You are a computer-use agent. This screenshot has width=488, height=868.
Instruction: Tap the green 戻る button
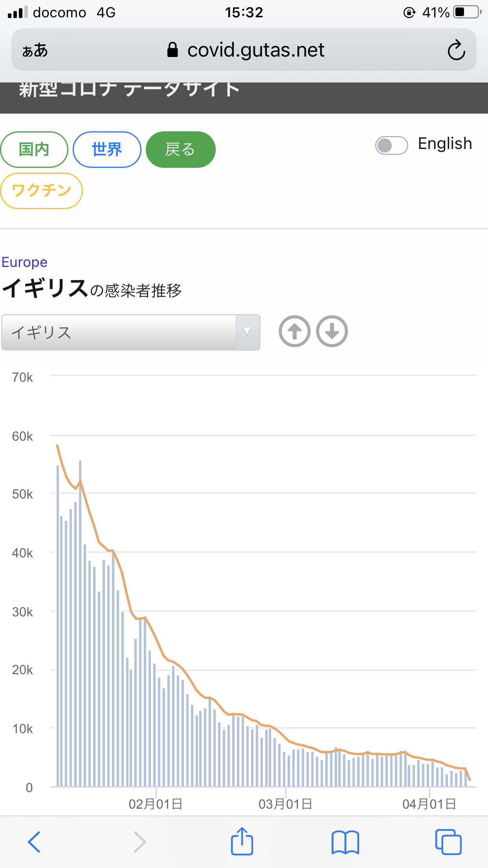180,149
